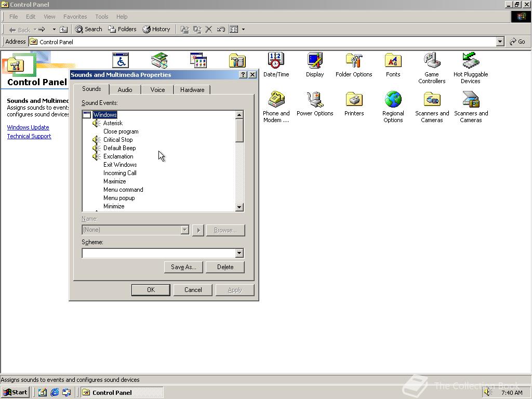Select the Asterisk sound event
Screen dimensions: 532x399
tap(113, 123)
